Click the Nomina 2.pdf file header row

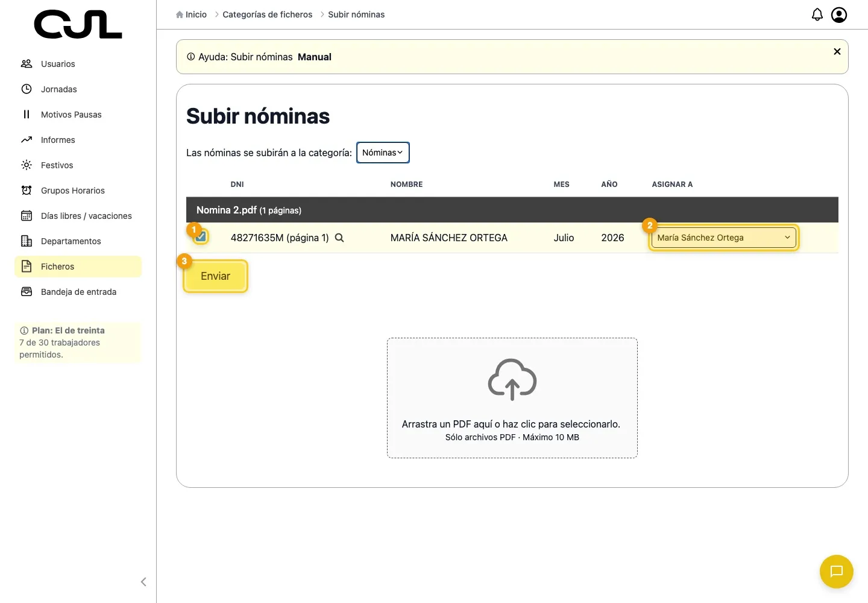[x=512, y=210]
